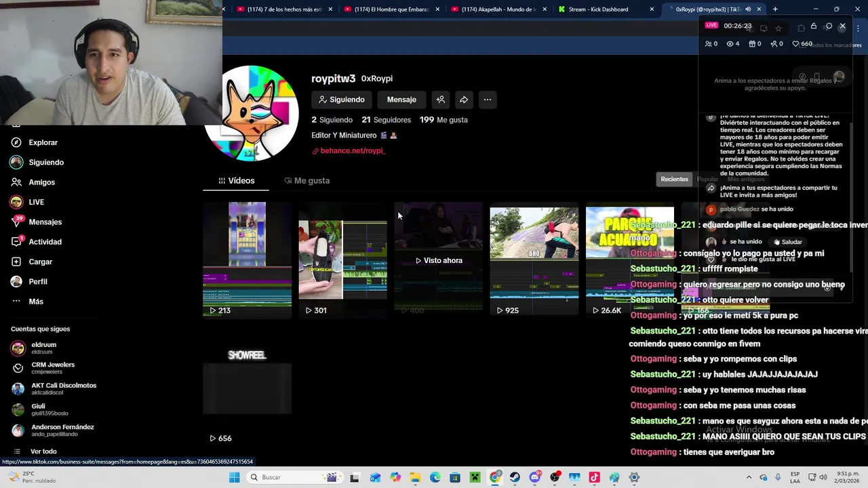Viewport: 868px width, 488px height.
Task: Open LIVE section in the sidebar
Action: (27, 202)
